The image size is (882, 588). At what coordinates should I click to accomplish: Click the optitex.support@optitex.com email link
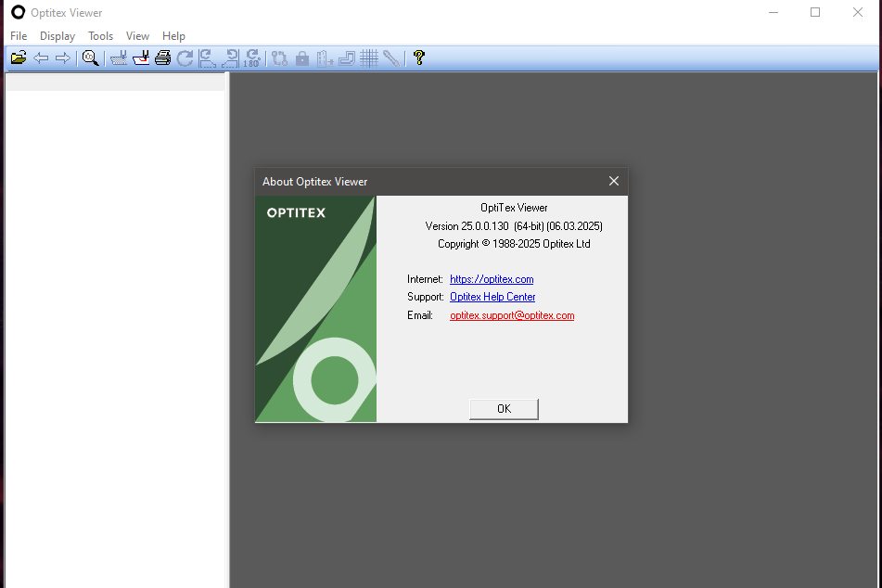pos(512,315)
